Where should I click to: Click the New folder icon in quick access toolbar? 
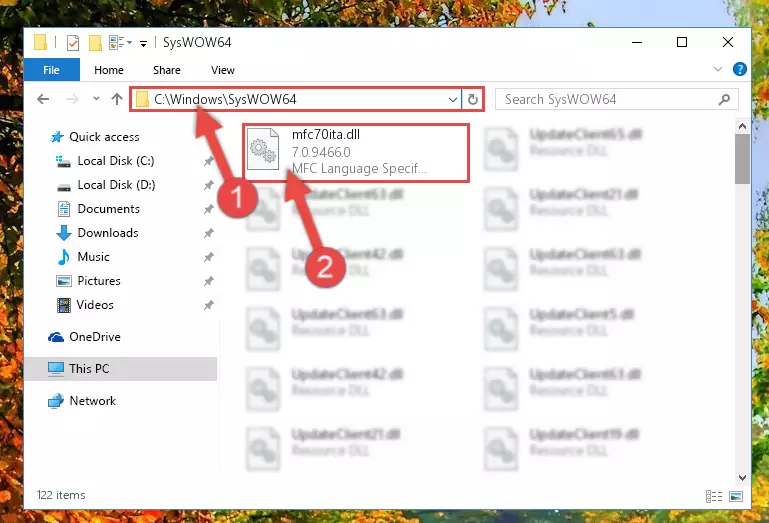pos(95,43)
